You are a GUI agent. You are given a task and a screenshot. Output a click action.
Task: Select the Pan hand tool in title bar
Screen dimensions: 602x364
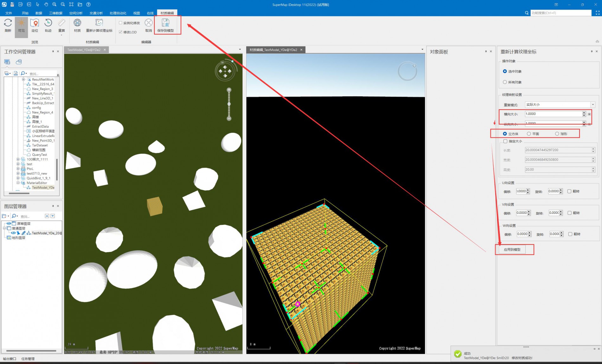click(46, 4)
